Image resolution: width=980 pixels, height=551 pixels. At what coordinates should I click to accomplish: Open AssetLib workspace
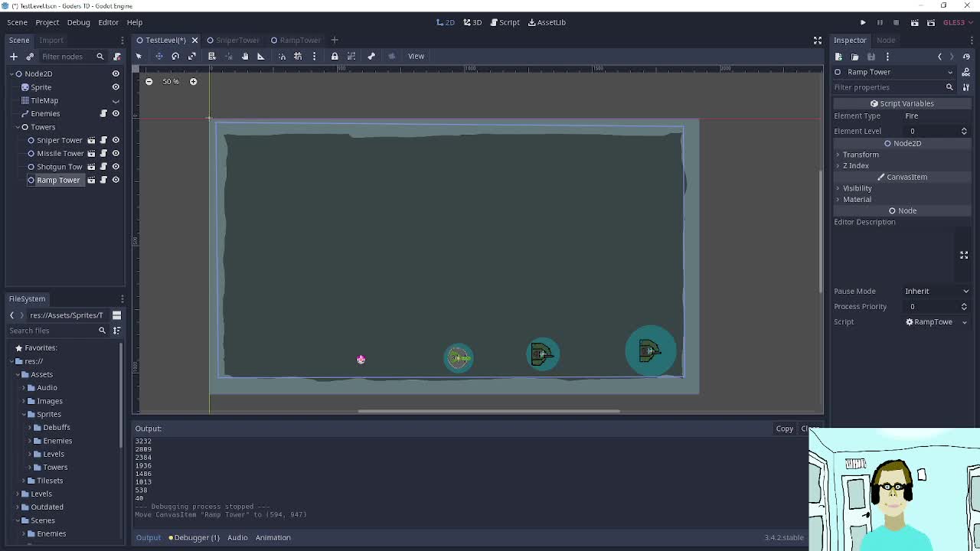coord(547,22)
